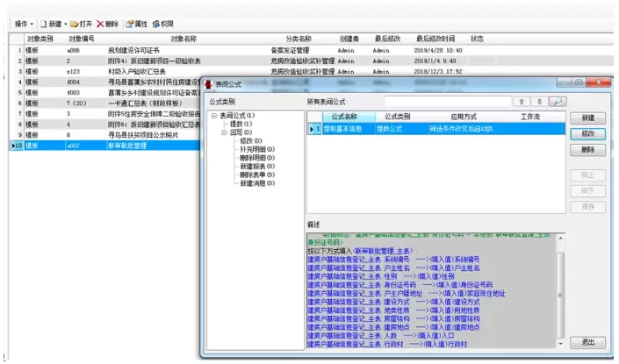619x364 pixels.
Task: Collapse the 表间公式 tree root node
Action: 213,116
